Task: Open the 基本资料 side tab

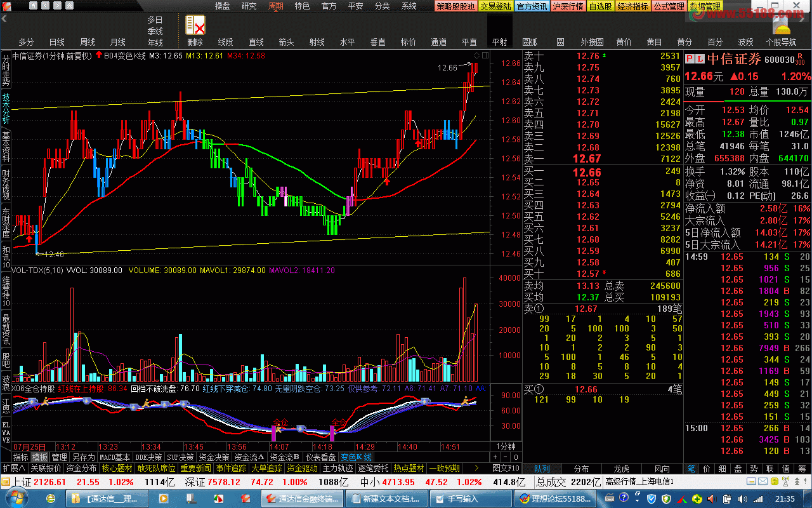Action: 6,146
